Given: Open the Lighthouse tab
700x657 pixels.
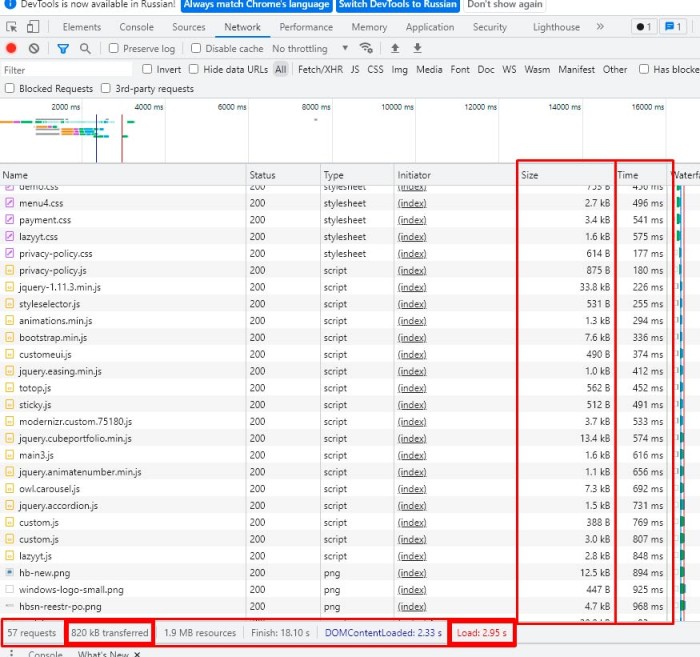Looking at the screenshot, I should point(556,27).
